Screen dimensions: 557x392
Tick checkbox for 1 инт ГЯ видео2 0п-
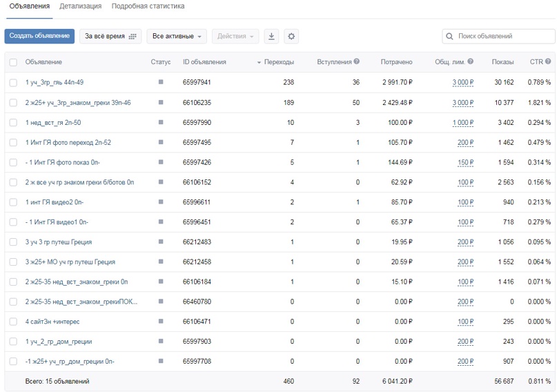click(13, 202)
